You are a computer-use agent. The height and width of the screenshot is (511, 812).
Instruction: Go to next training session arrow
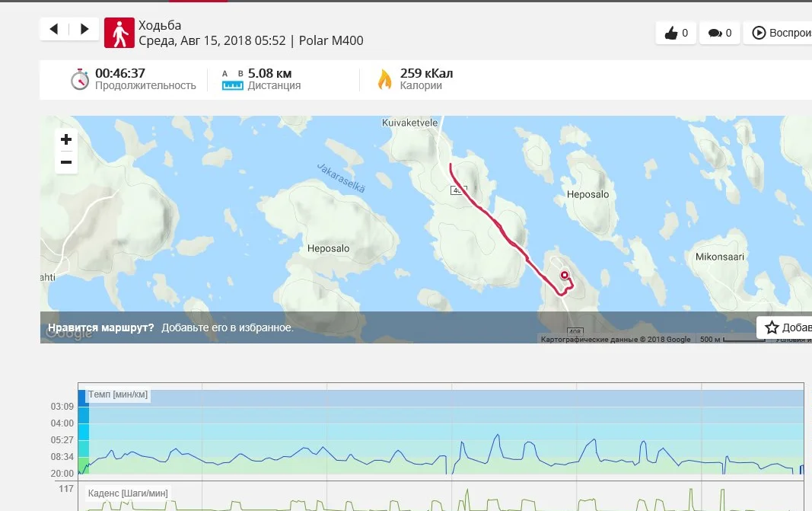[84, 29]
